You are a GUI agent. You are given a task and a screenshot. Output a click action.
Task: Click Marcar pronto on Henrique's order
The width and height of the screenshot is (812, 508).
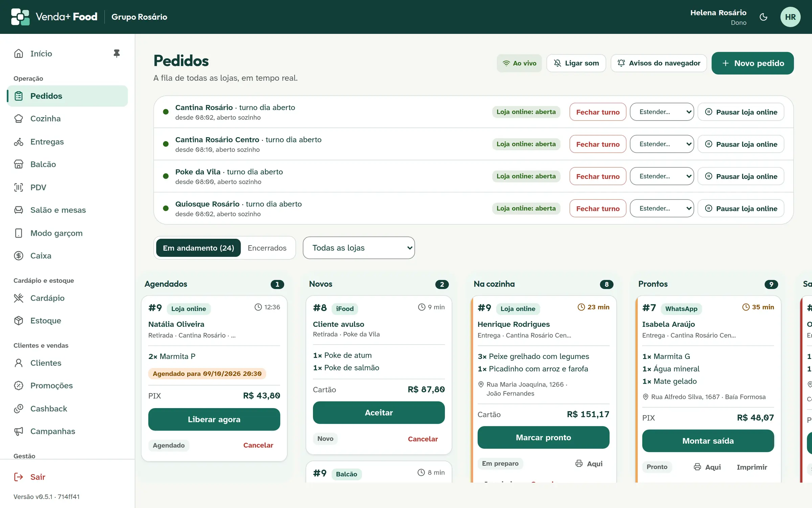(x=543, y=438)
